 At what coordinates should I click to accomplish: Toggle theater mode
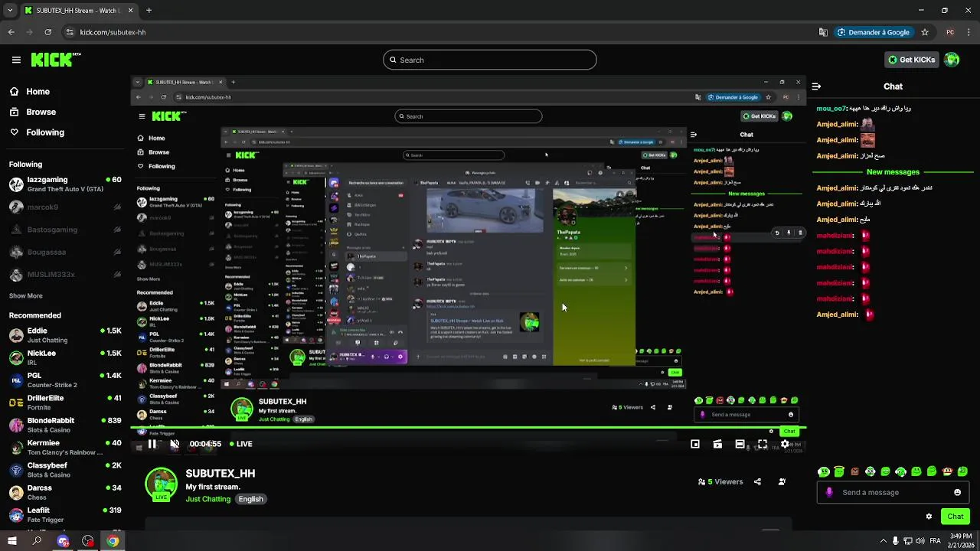pyautogui.click(x=740, y=444)
